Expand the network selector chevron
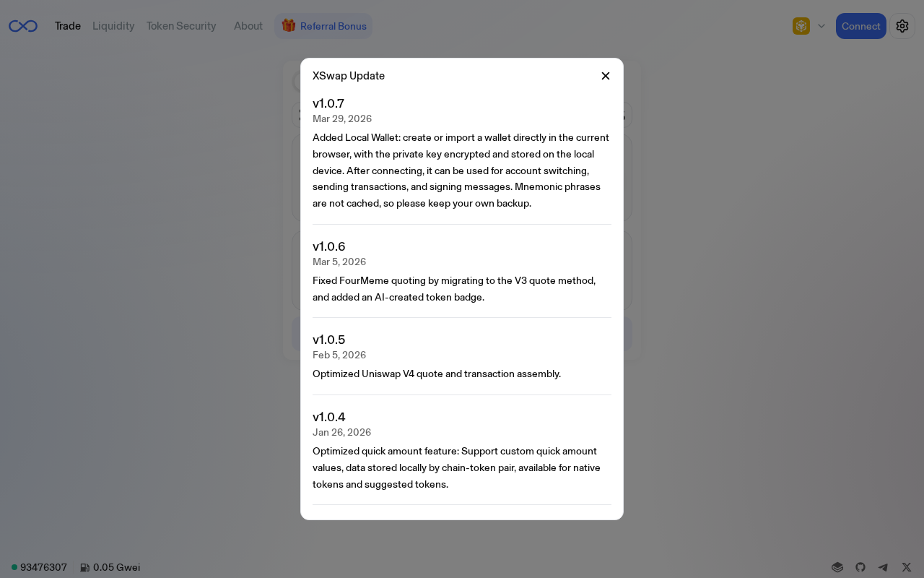The width and height of the screenshot is (924, 578). point(821,26)
